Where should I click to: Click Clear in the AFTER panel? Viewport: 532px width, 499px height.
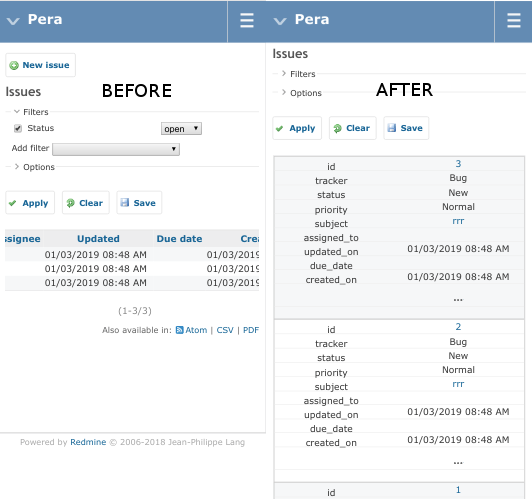pyautogui.click(x=353, y=128)
